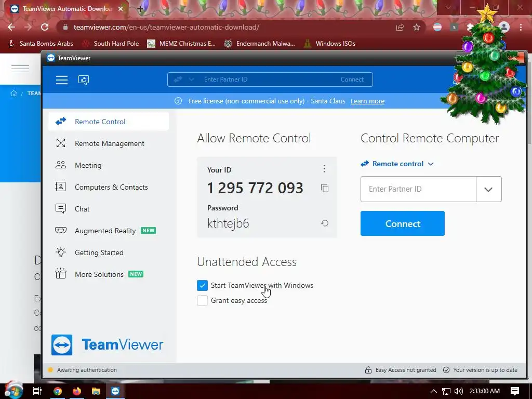Open the Partner ID history dropdown arrow
Image resolution: width=532 pixels, height=399 pixels.
tap(488, 189)
